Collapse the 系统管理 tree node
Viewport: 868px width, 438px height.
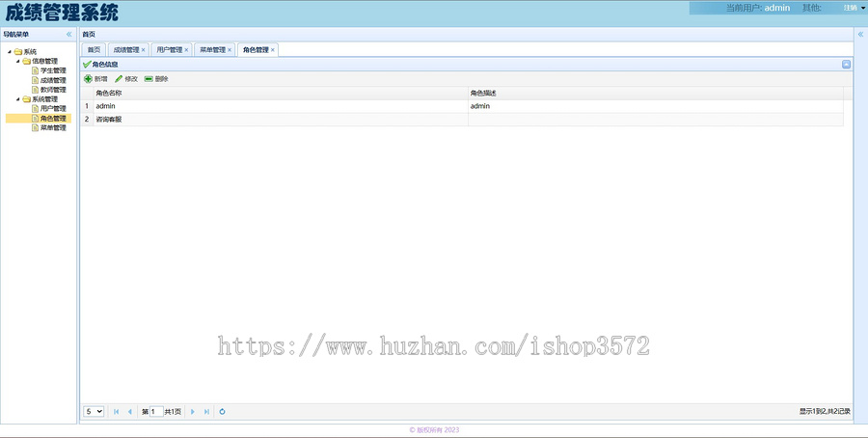(17, 99)
